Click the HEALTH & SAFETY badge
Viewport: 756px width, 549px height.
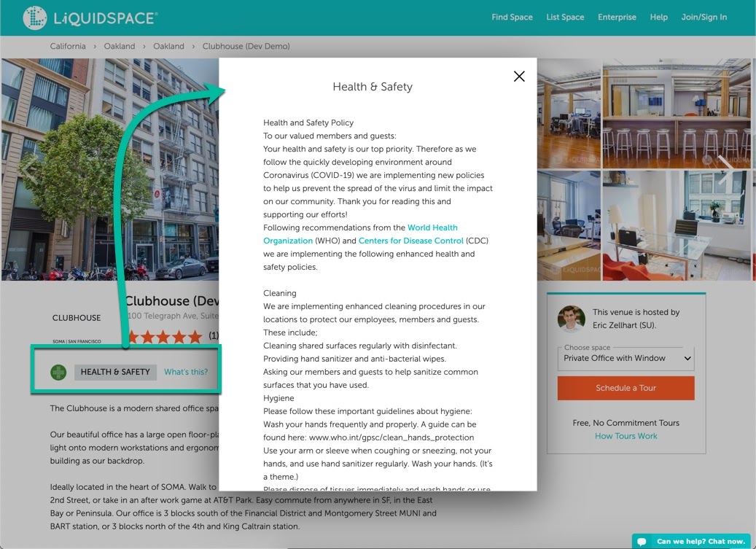115,372
